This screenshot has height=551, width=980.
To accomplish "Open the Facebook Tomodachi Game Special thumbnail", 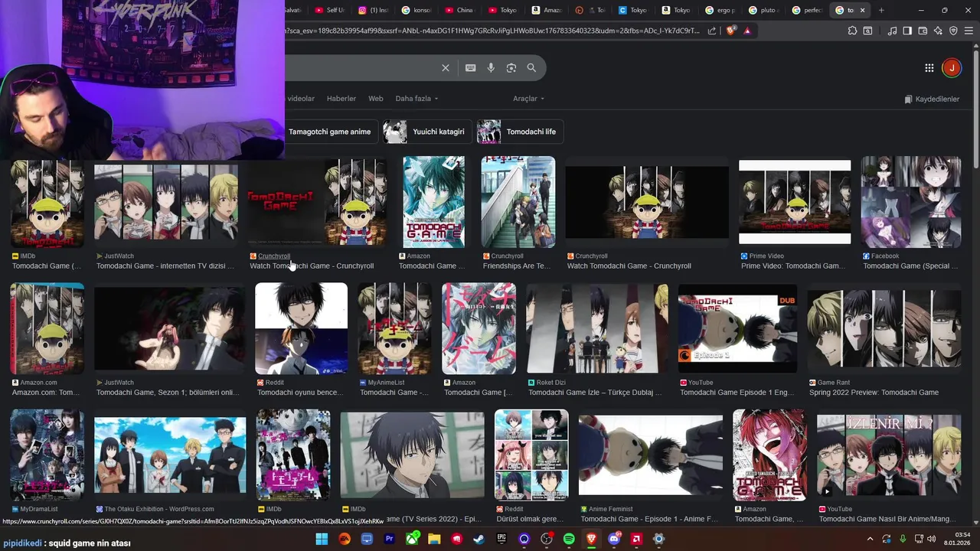I will [x=911, y=203].
